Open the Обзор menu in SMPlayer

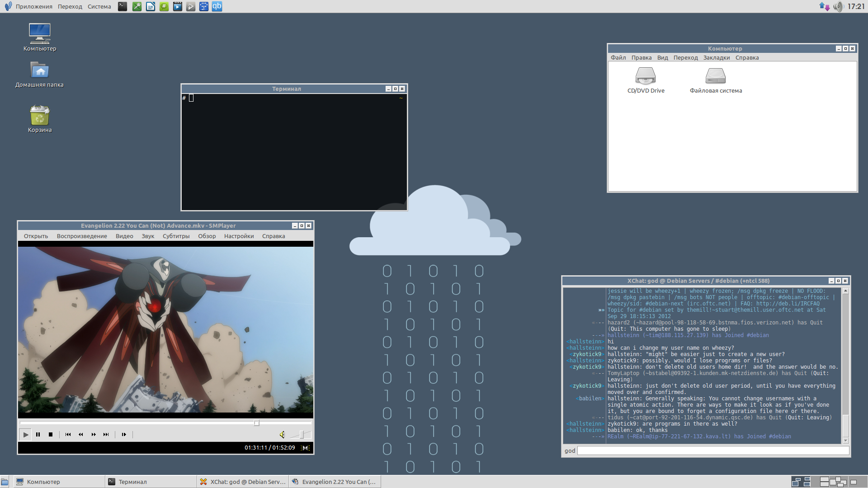[x=207, y=236]
